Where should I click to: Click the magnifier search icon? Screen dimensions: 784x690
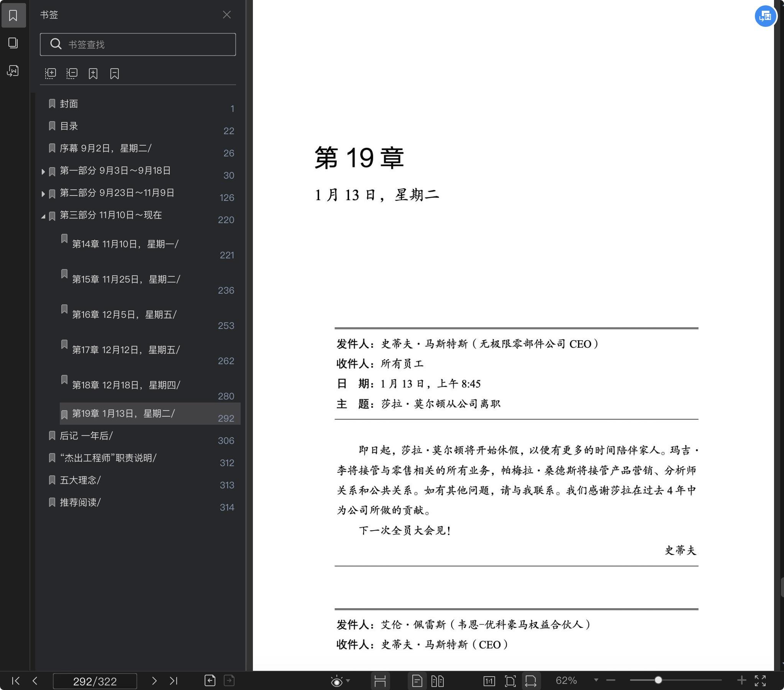[x=56, y=44]
